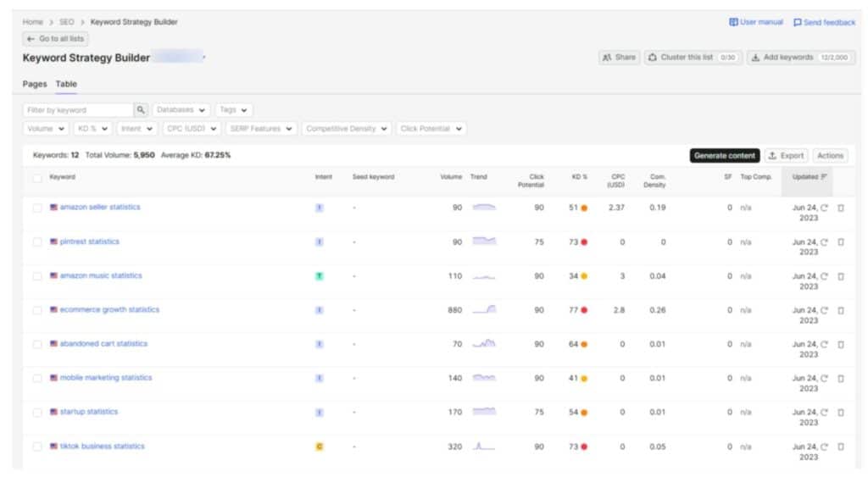Expand the KD % filter dropdown
The width and height of the screenshot is (868, 477).
click(93, 129)
